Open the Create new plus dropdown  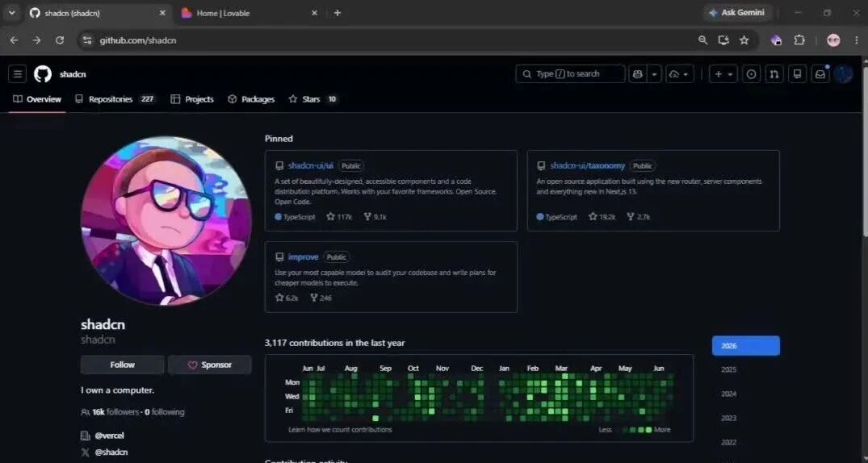(723, 74)
